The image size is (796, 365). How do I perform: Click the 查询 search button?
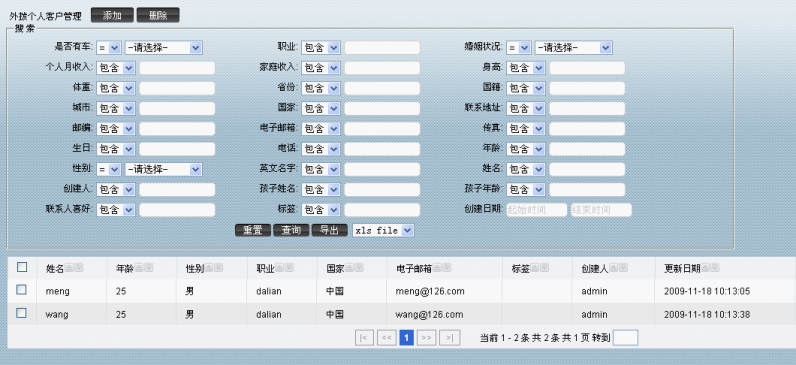[x=291, y=230]
